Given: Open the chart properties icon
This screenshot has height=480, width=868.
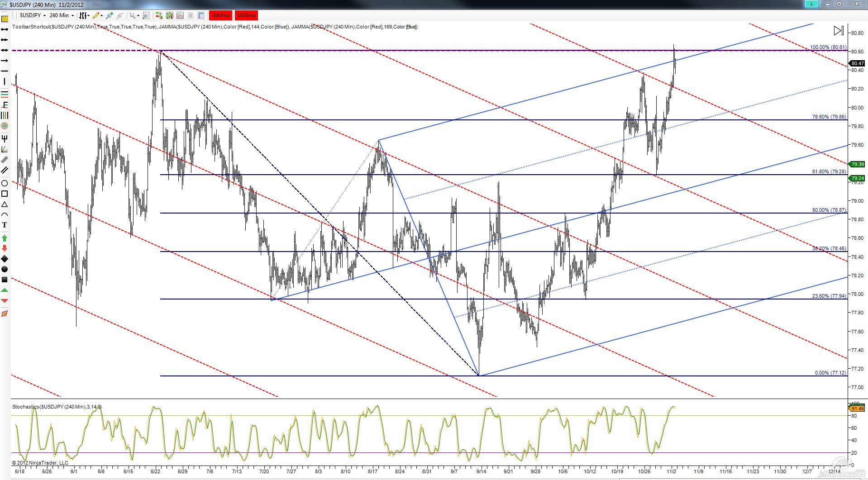Looking at the screenshot, I should click(x=201, y=15).
